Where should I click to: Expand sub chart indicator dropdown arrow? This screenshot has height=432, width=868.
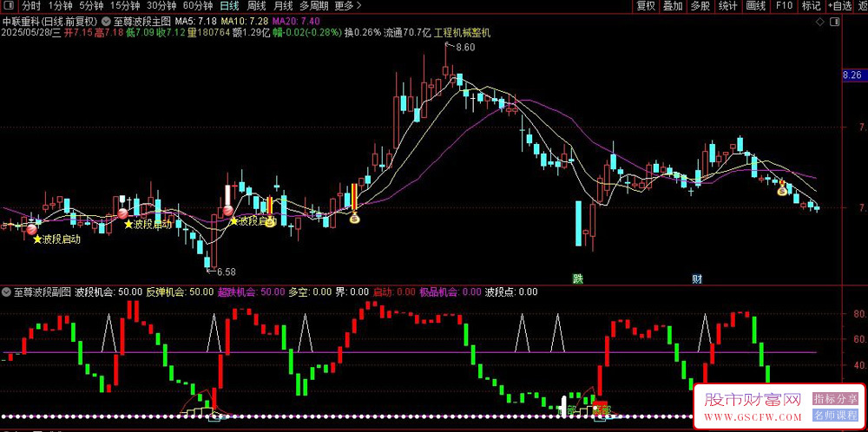pos(6,291)
